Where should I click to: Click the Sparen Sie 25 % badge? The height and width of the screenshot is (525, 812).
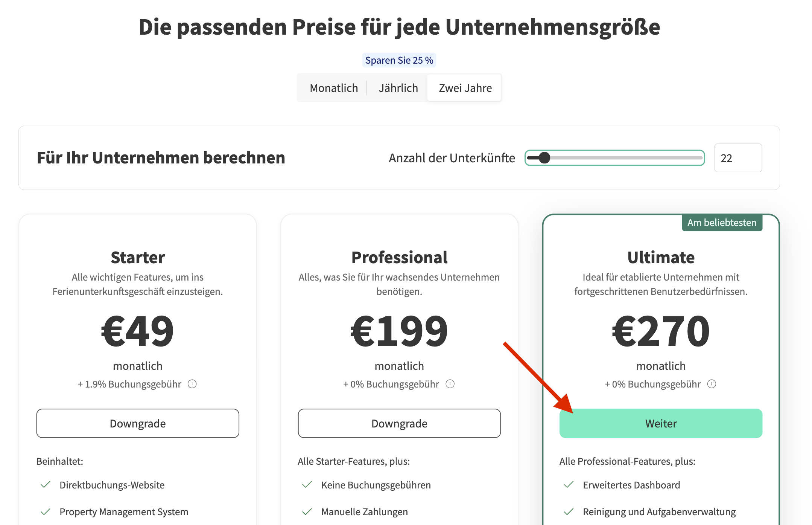[x=399, y=60]
